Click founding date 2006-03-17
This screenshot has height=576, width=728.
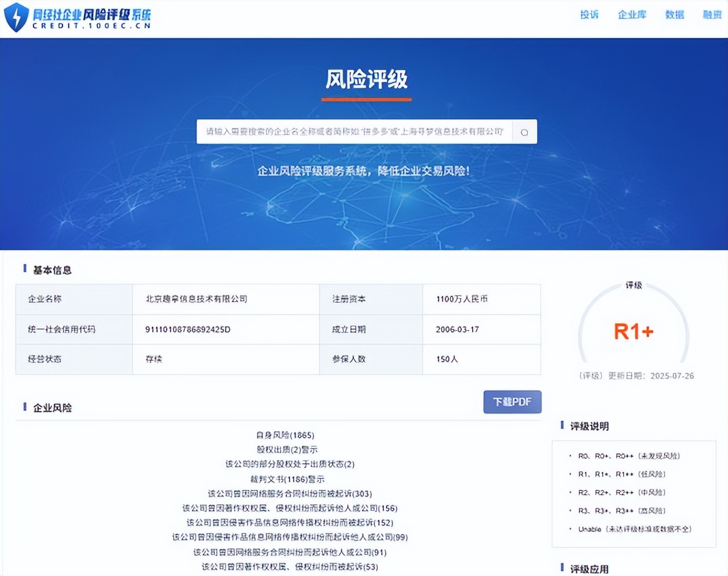tap(457, 329)
